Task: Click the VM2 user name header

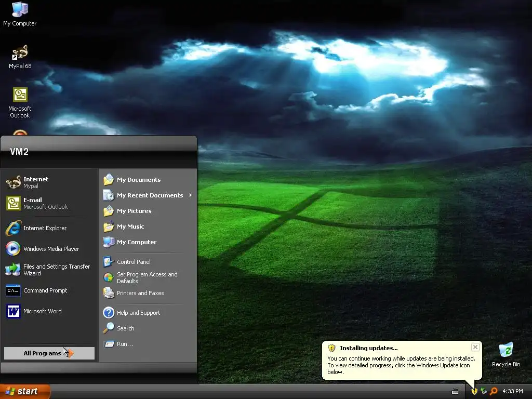Action: click(19, 152)
